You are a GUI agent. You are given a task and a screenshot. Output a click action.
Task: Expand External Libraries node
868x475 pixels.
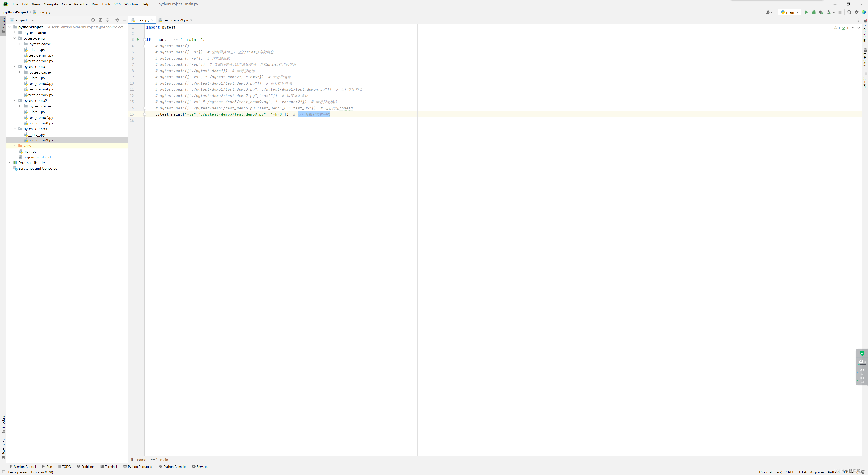coord(9,162)
